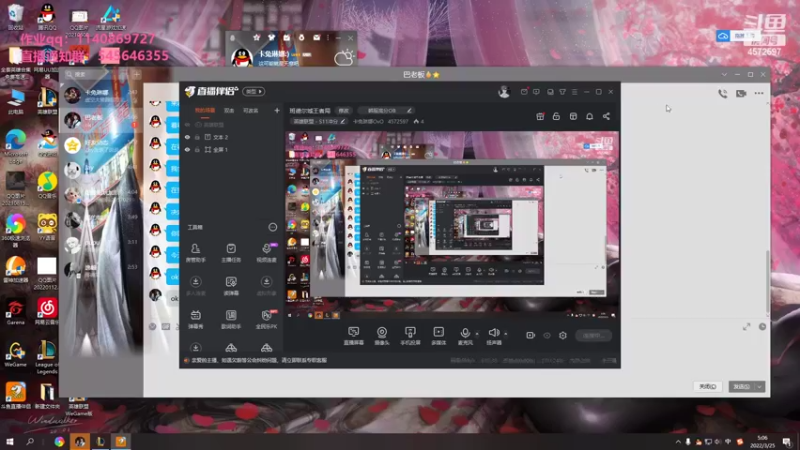Open 视频连麦 video link tool
This screenshot has width=800, height=450.
[x=266, y=253]
